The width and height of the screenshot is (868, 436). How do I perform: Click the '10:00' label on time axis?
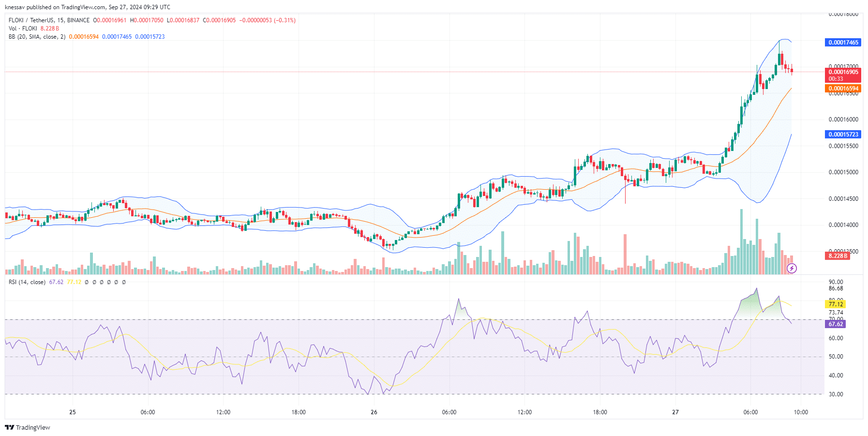click(801, 412)
